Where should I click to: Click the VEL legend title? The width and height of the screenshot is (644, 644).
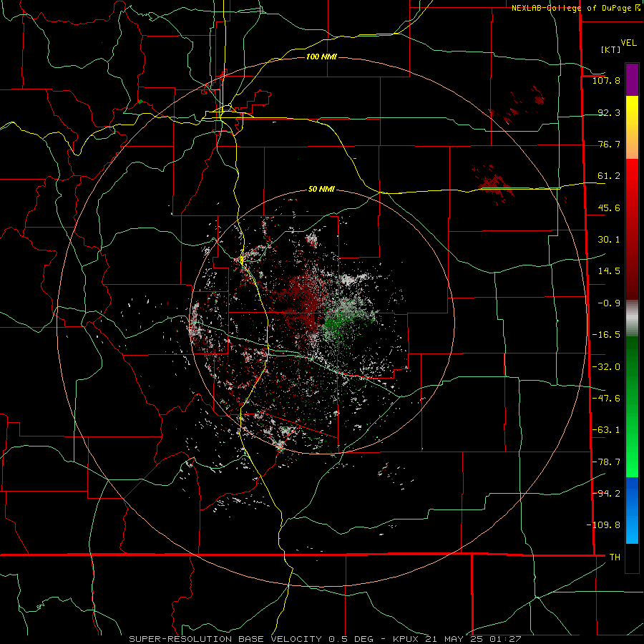point(628,43)
